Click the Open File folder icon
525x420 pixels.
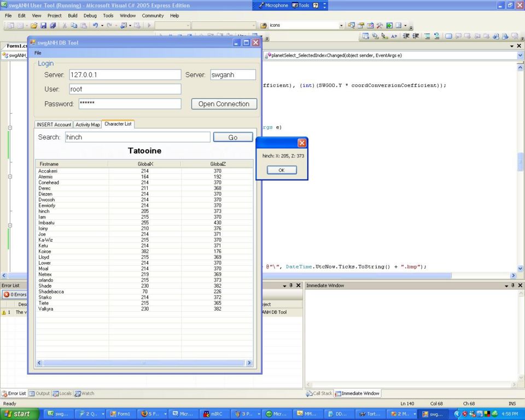coord(34,26)
